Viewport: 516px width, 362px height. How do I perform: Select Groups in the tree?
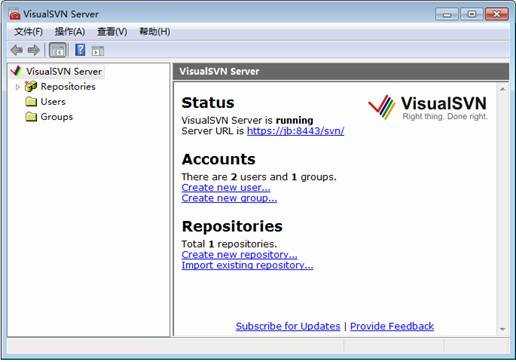click(57, 117)
